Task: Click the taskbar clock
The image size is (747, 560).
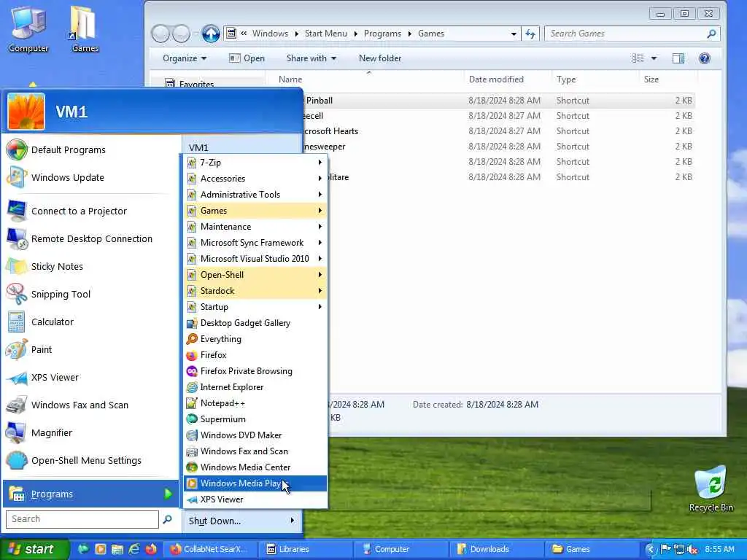Action: tap(719, 549)
